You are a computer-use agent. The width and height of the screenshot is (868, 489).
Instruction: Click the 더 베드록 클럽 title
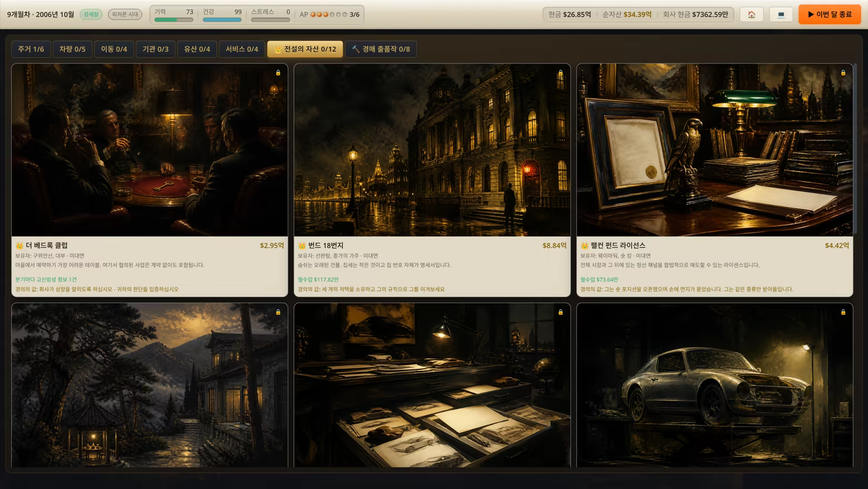47,245
